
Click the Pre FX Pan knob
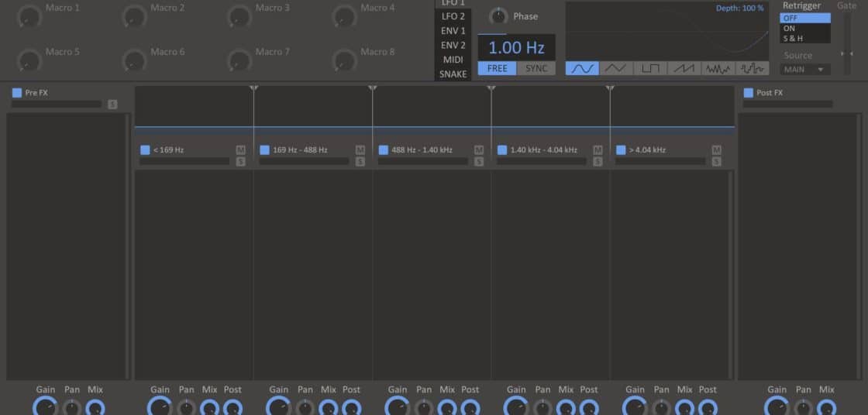tap(72, 408)
